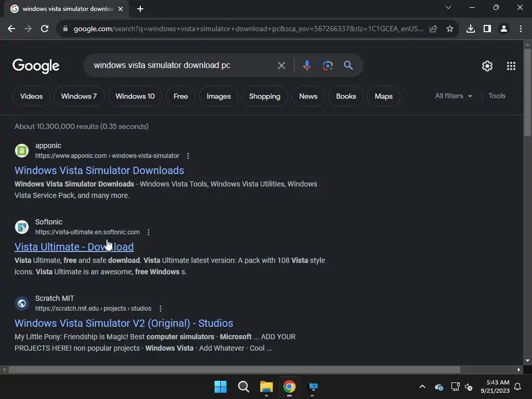Expand the All filters dropdown
Image resolution: width=532 pixels, height=399 pixels.
tap(453, 96)
